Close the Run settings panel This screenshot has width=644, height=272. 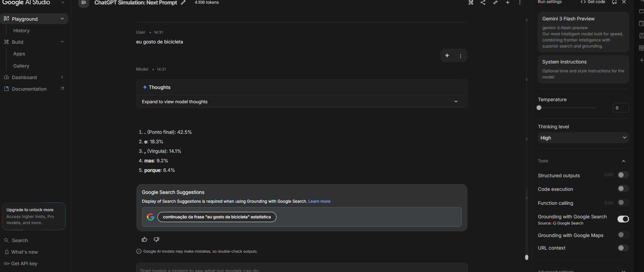click(624, 2)
